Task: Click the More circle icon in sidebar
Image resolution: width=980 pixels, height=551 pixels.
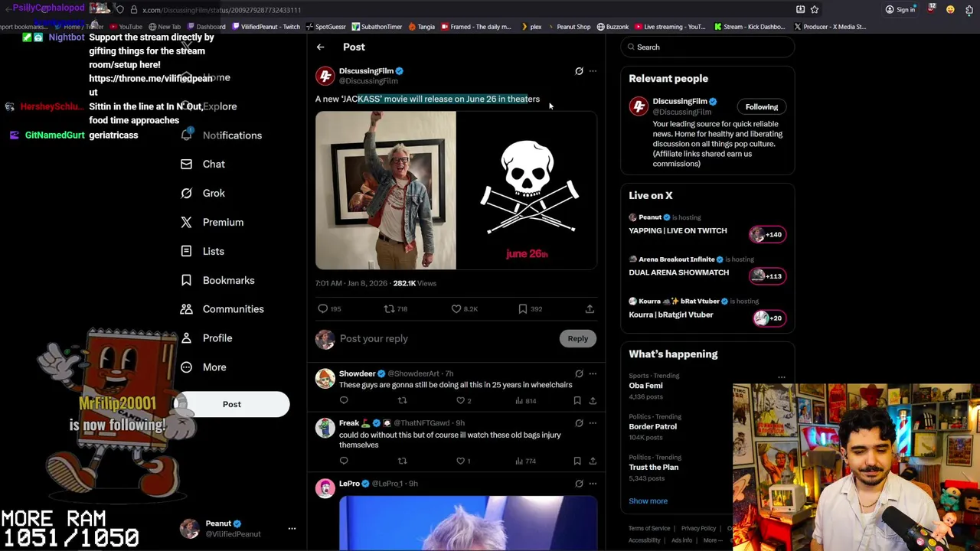Action: [x=186, y=367]
